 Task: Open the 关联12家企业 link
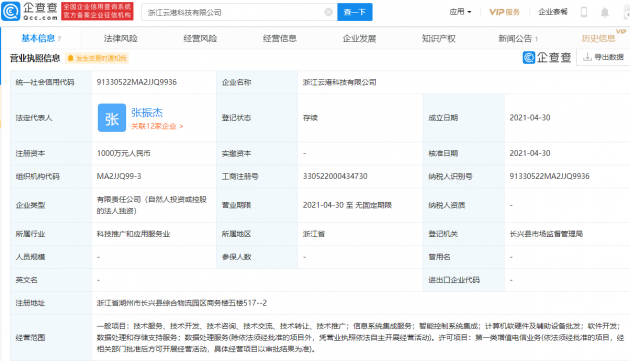pyautogui.click(x=157, y=126)
